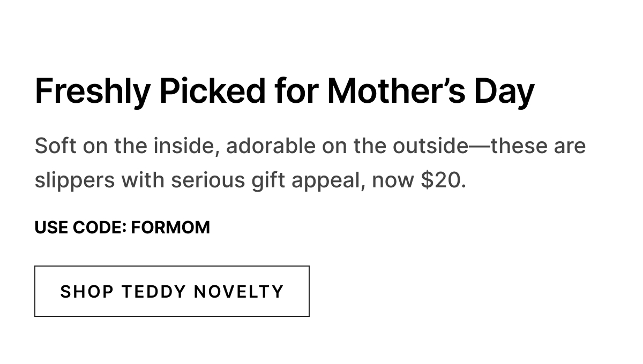This screenshot has height=364, width=643.
Task: Click the word NOVELTY on the button
Action: [x=238, y=292]
